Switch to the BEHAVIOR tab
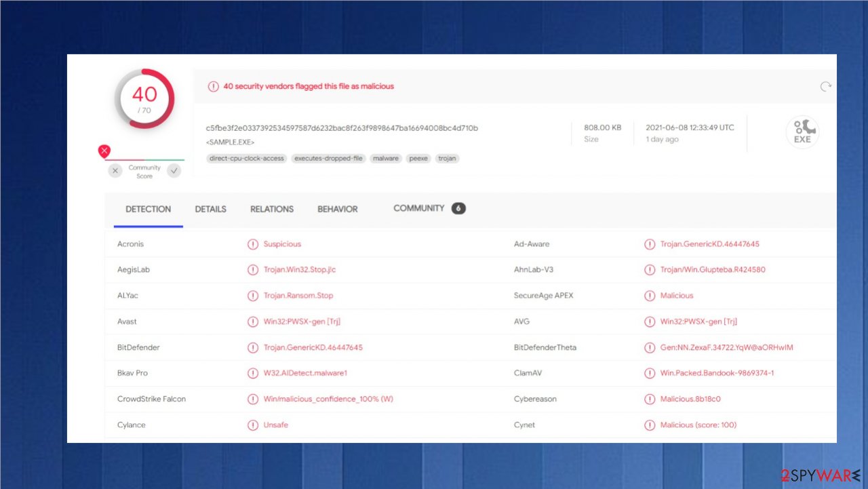 pos(338,209)
